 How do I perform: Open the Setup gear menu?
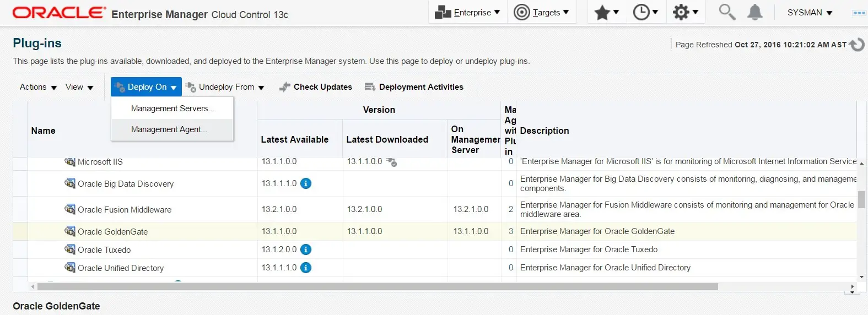pos(685,12)
